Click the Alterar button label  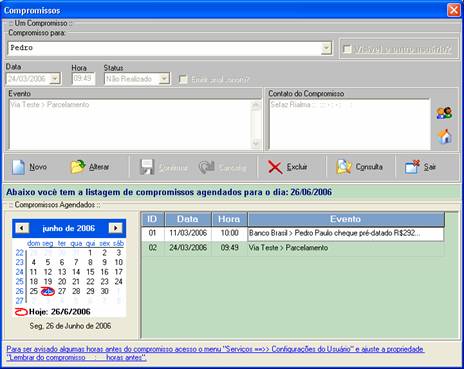[99, 167]
